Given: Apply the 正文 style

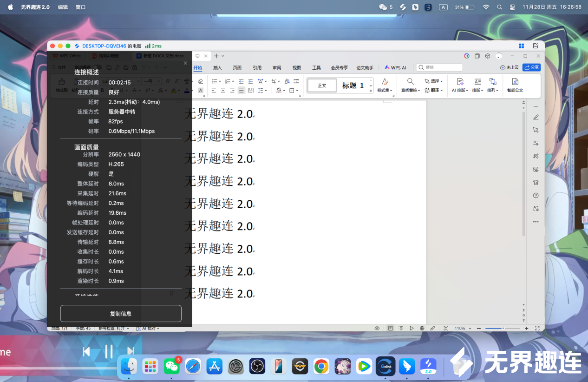Looking at the screenshot, I should coord(322,86).
